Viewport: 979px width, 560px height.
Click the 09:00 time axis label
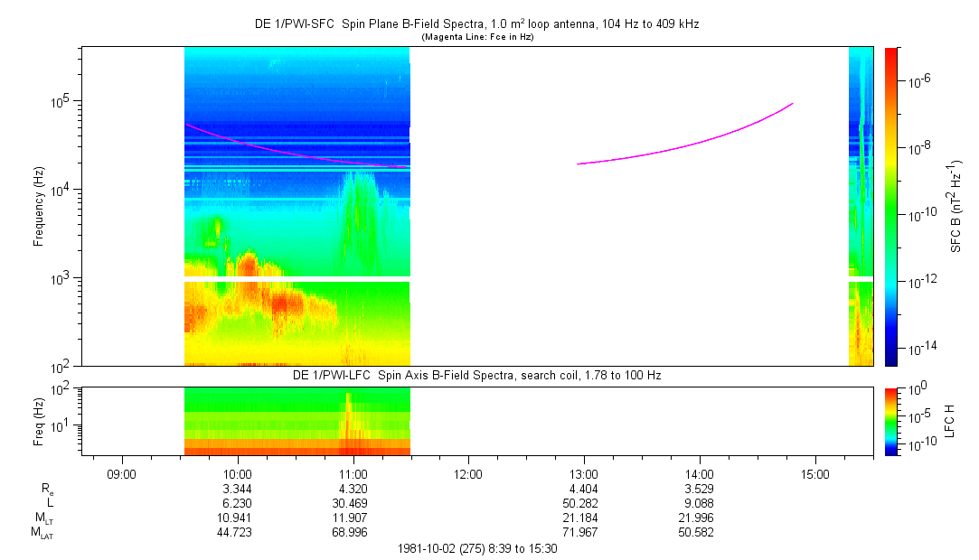(x=121, y=473)
